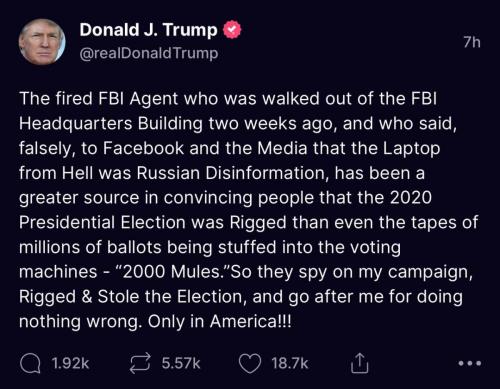This screenshot has width=500, height=389.
Task: Tap the ReTruth repost arrows icon
Action: pos(140,363)
